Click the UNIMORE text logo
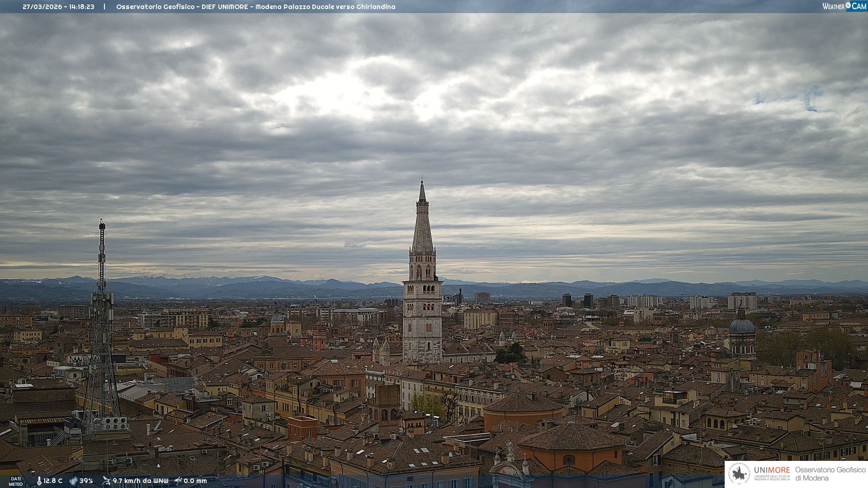 point(772,470)
